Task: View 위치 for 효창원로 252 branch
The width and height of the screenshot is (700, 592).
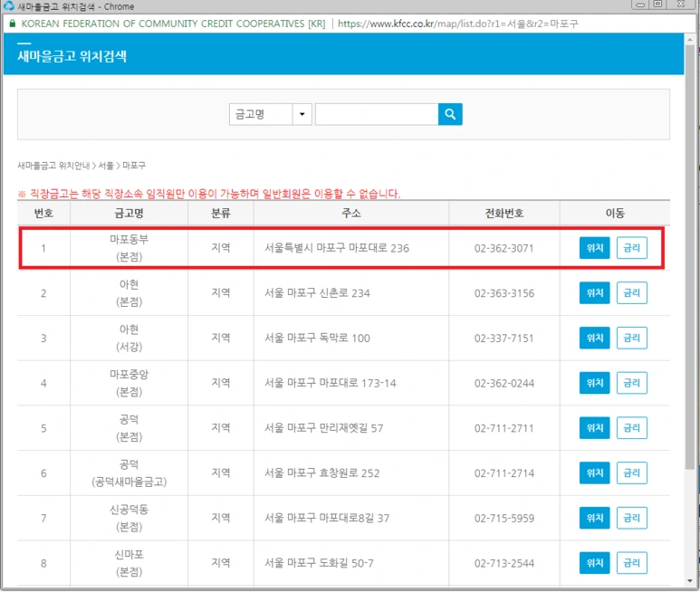Action: pyautogui.click(x=594, y=473)
